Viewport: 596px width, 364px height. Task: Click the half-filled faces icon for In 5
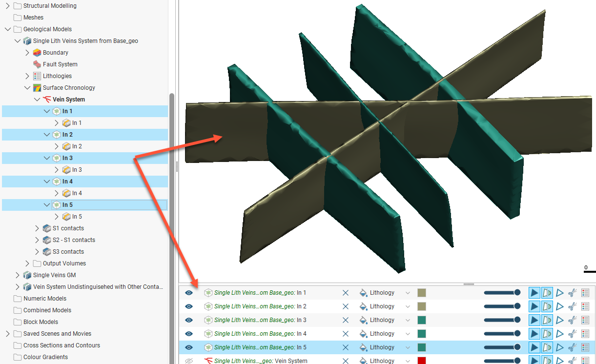(x=547, y=347)
